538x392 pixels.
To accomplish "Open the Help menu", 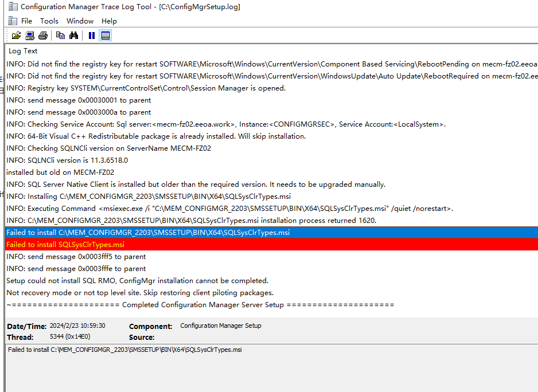I will coord(109,21).
